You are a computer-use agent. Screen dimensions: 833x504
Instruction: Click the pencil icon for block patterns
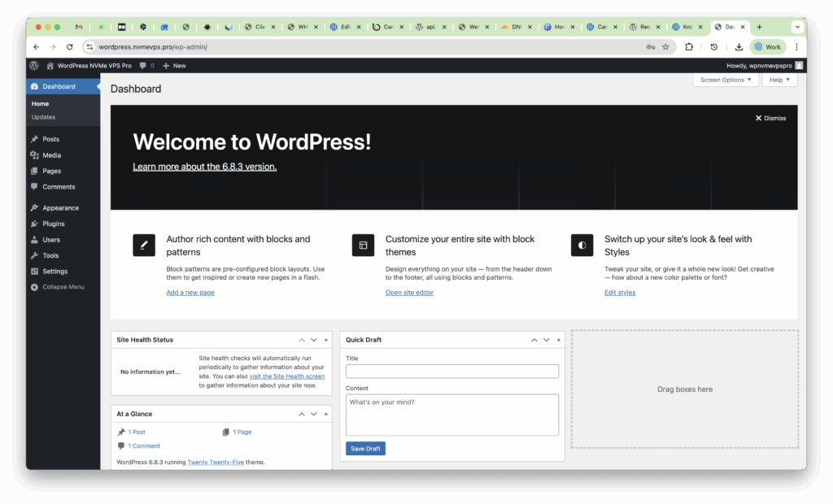[x=144, y=245]
